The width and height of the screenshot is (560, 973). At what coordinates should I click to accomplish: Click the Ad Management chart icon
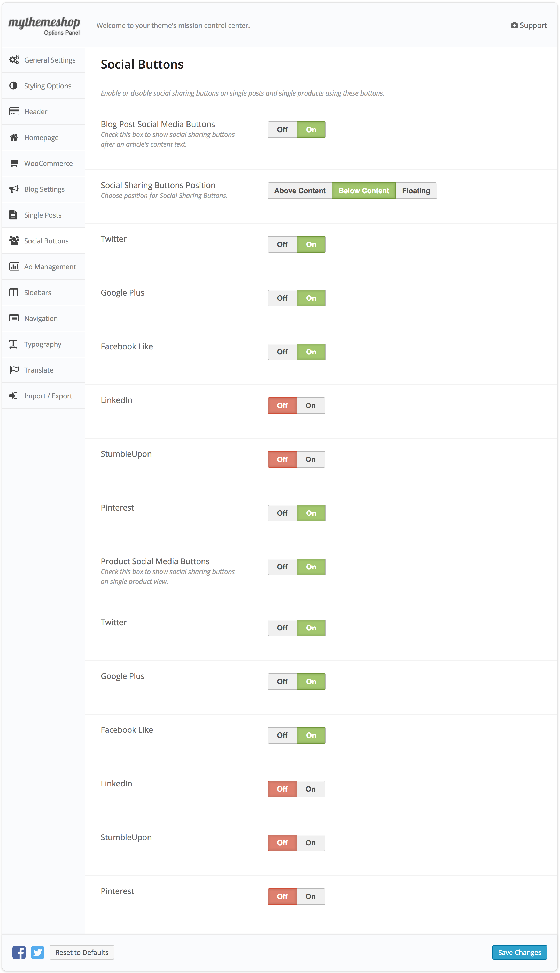coord(14,266)
